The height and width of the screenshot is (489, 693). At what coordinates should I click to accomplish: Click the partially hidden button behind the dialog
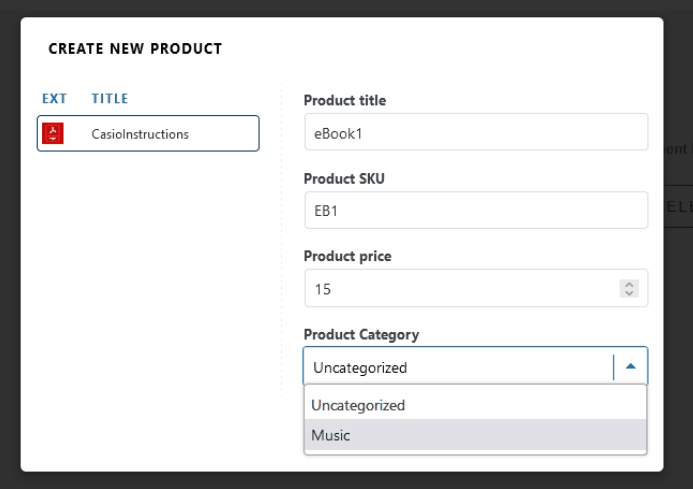coord(678,208)
